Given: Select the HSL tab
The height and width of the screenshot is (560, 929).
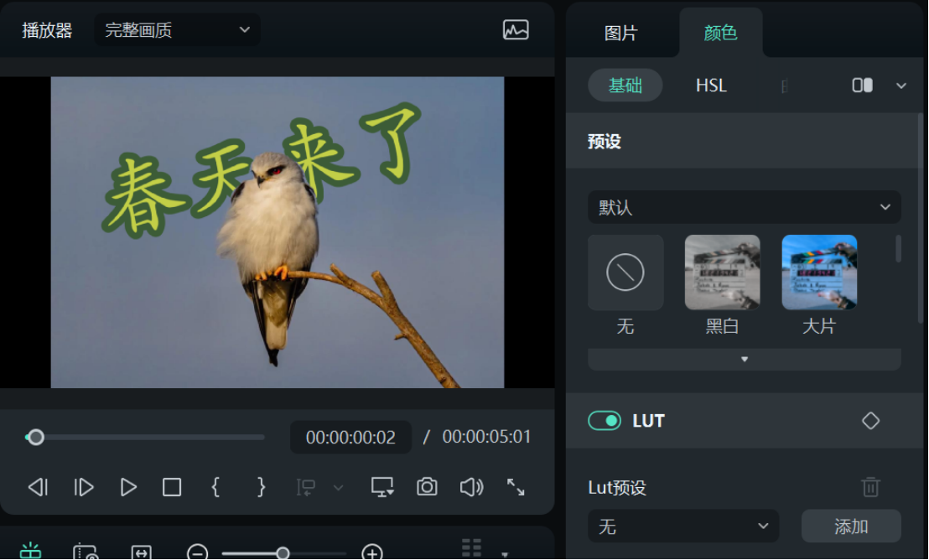Looking at the screenshot, I should point(710,86).
